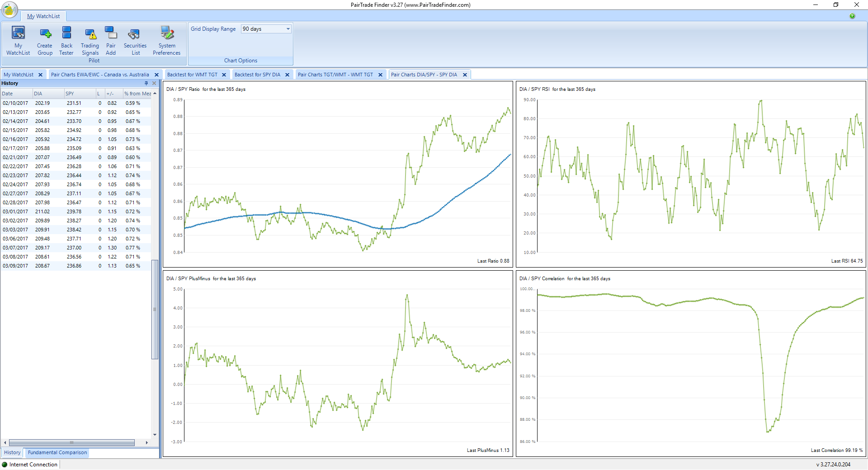Switch to Backtest for SPY DIA tab
The height and width of the screenshot is (470, 868).
(257, 75)
